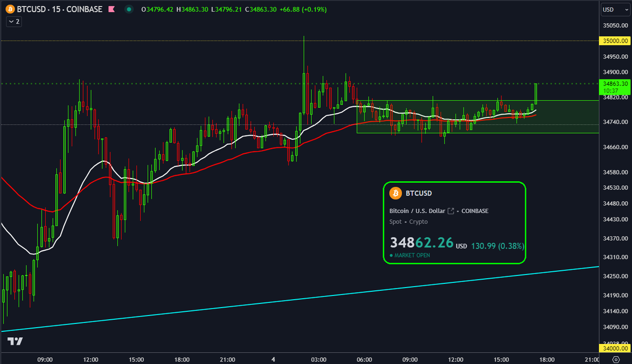Click 34250.00 on the price scale

click(615, 276)
